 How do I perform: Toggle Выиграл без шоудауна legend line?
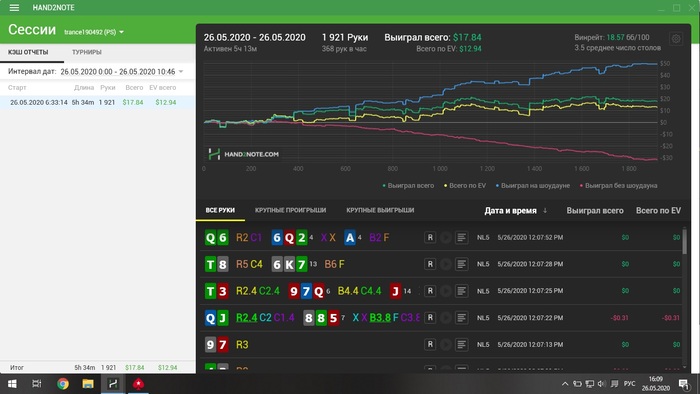coord(618,186)
